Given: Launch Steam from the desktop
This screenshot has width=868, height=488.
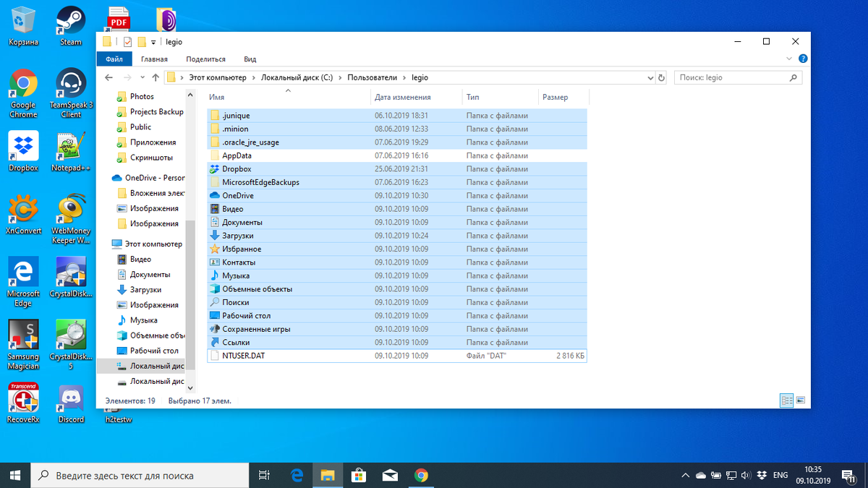Looking at the screenshot, I should pos(71,26).
